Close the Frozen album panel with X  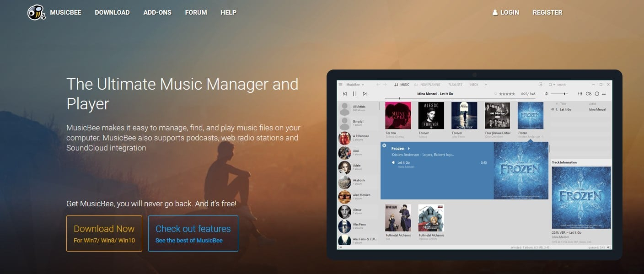[x=384, y=145]
